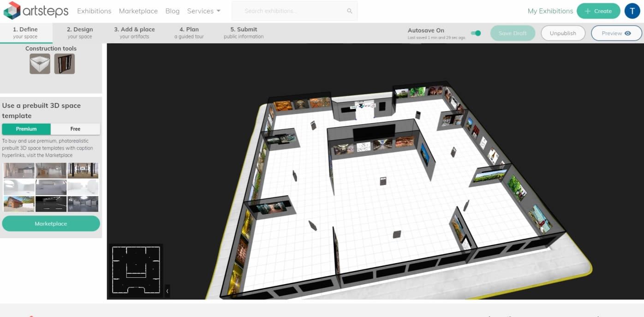The width and height of the screenshot is (644, 317).
Task: Click the Unpublish button
Action: point(563,33)
